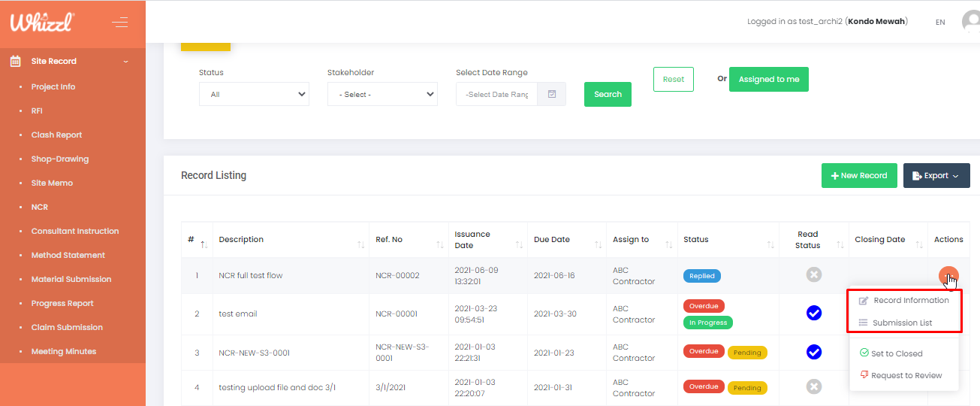This screenshot has width=980, height=406.
Task: Open Clash Report in the sidebar
Action: pyautogui.click(x=56, y=135)
